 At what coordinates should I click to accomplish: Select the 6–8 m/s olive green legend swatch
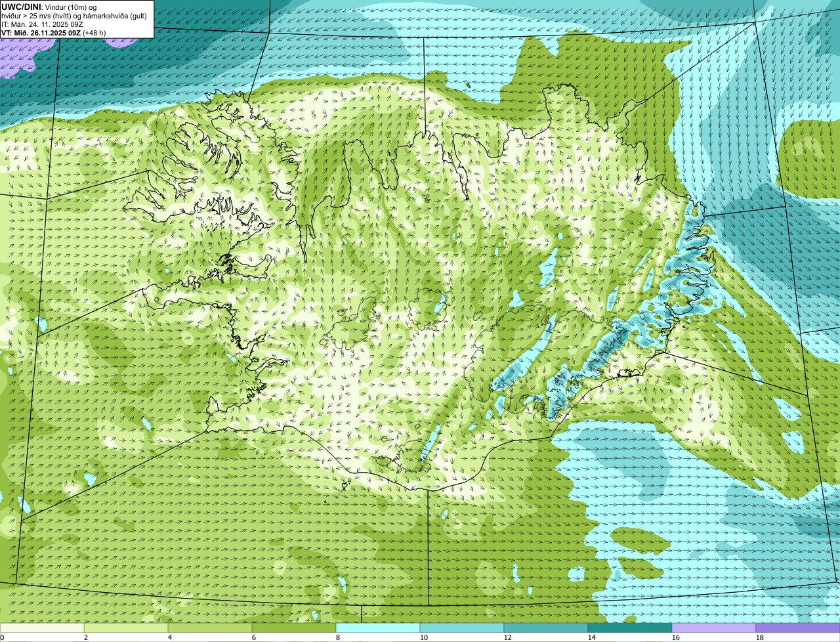tap(294, 628)
